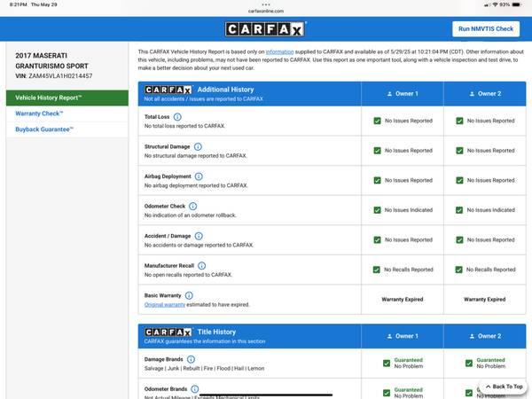
Task: Click the '2017 MASERATI GRANTURISMO SPORT' title
Action: pyautogui.click(x=51, y=60)
